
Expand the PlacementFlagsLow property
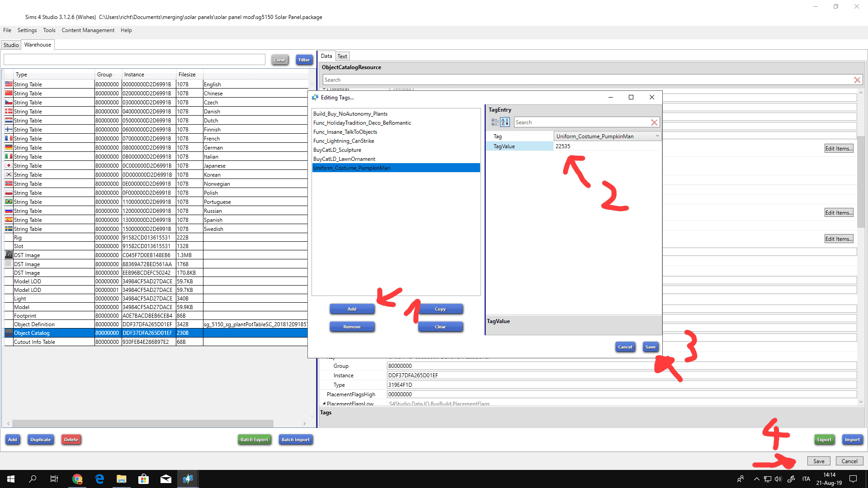324,404
